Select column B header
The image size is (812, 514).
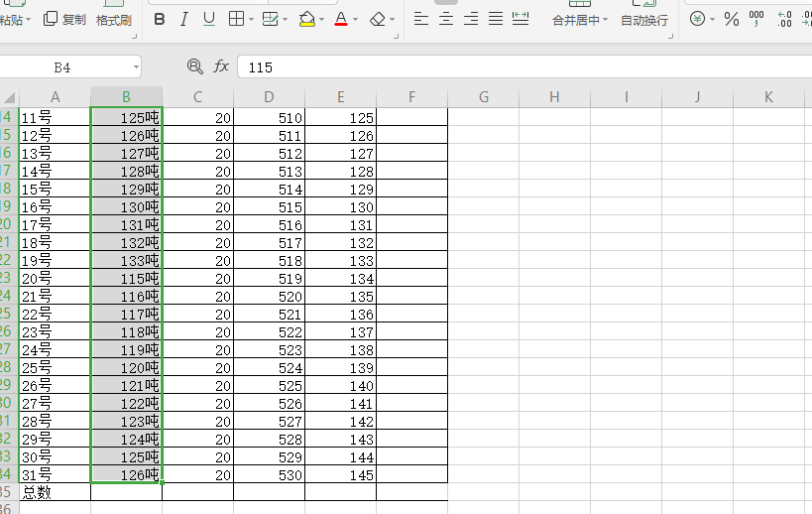(x=126, y=97)
